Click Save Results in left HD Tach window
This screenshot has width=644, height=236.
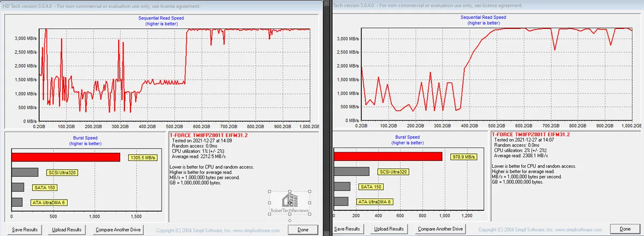coord(25,229)
